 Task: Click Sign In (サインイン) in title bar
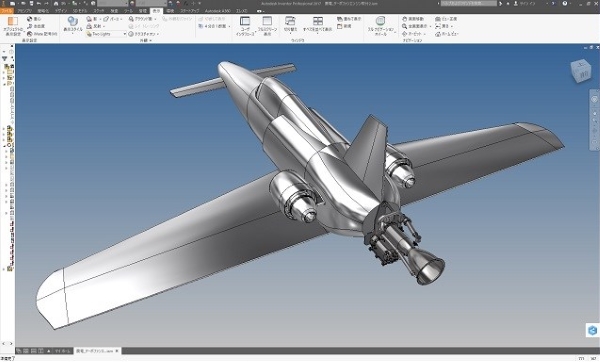coord(527,3)
